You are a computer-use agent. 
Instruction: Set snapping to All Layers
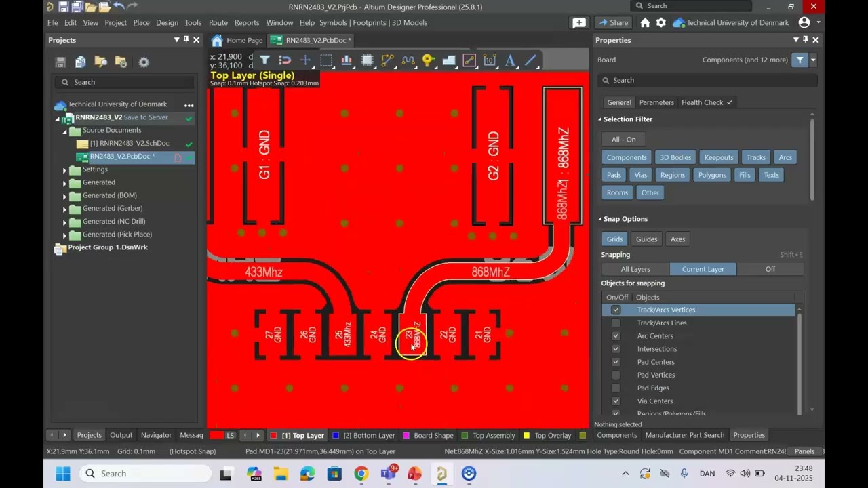point(635,269)
